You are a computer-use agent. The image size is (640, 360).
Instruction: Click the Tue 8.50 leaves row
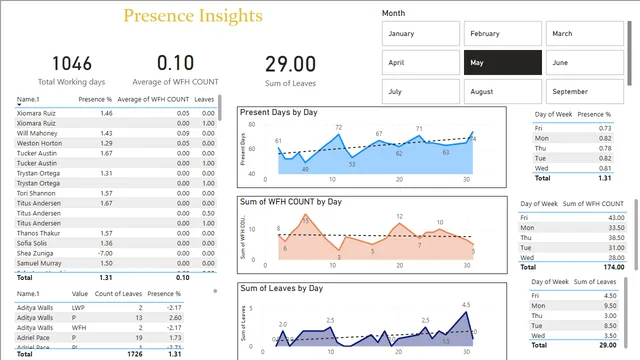point(574,326)
